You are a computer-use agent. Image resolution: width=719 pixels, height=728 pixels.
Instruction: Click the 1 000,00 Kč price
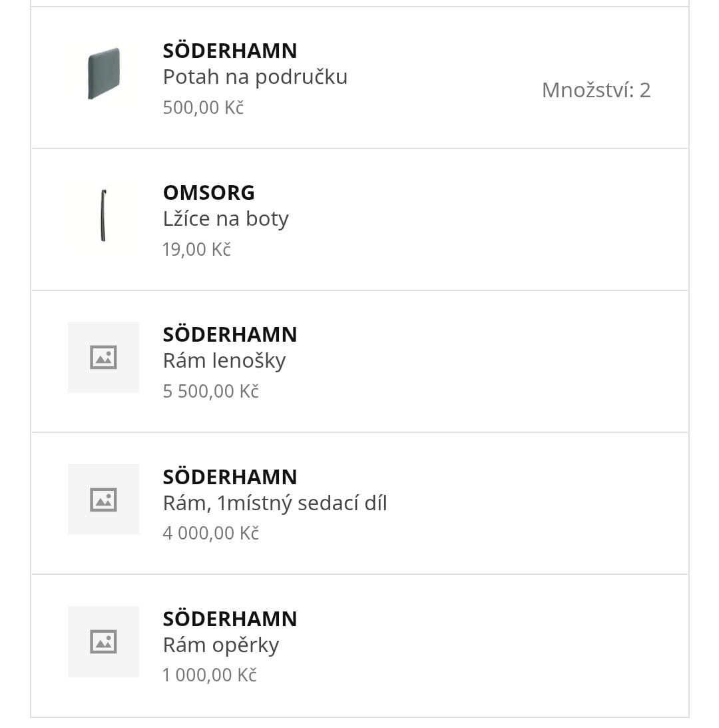(x=209, y=675)
